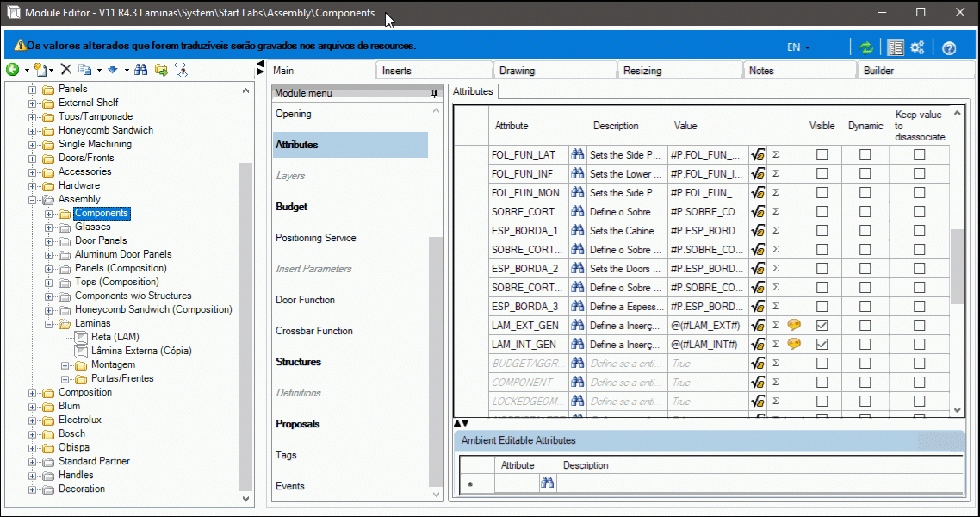980x517 pixels.
Task: Open settings gears icon in blue bar
Action: tap(917, 47)
